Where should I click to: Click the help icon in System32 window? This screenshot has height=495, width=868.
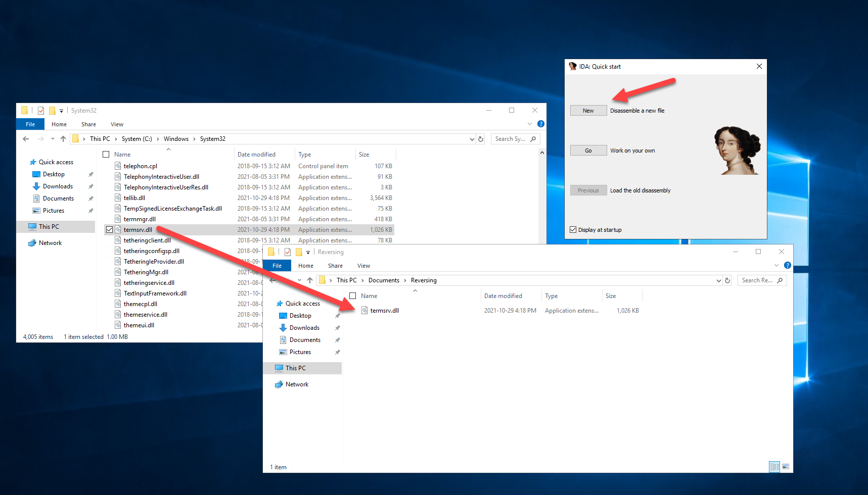click(540, 124)
